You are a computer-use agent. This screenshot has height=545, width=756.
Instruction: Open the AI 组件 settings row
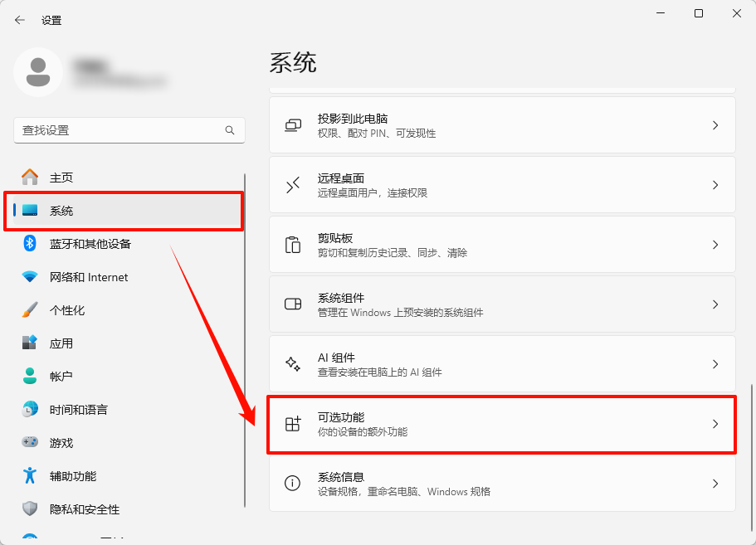click(500, 363)
